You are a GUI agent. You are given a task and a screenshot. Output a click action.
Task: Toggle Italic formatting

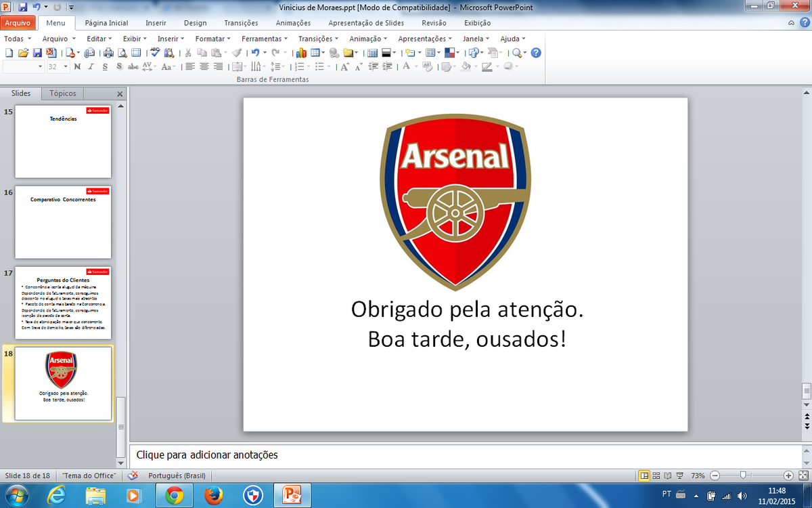91,66
